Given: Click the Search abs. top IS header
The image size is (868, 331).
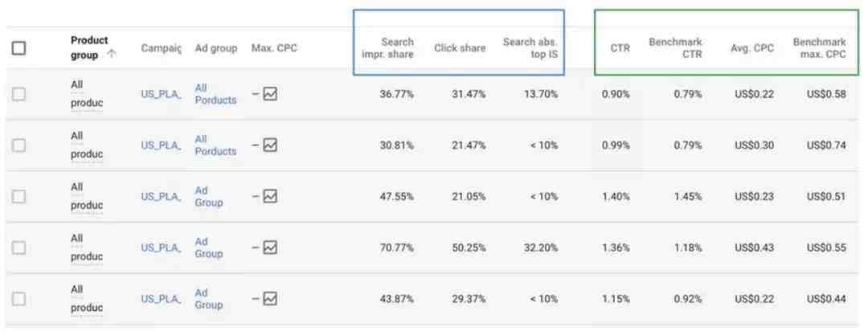Looking at the screenshot, I should (530, 48).
